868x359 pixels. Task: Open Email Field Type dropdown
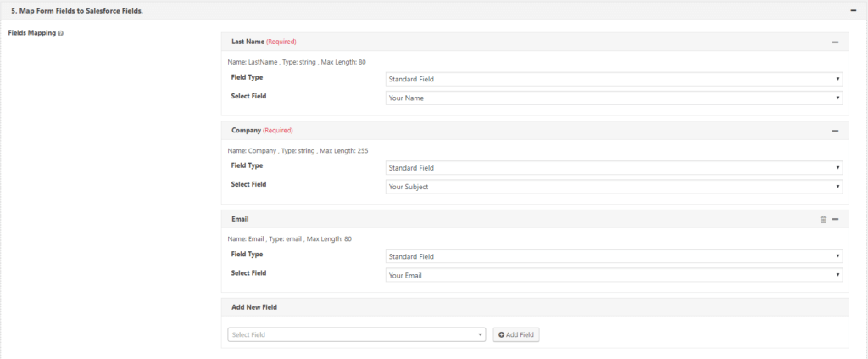(x=614, y=256)
